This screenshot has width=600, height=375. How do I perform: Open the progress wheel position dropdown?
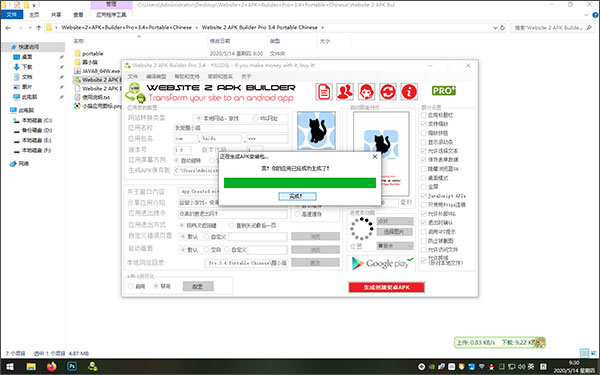pyautogui.click(x=395, y=246)
